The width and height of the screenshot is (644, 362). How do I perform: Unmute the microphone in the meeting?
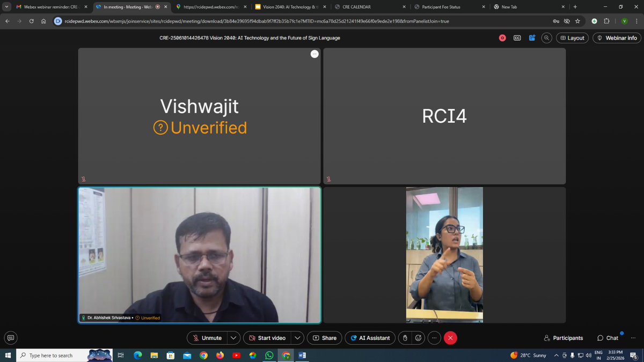(x=207, y=338)
